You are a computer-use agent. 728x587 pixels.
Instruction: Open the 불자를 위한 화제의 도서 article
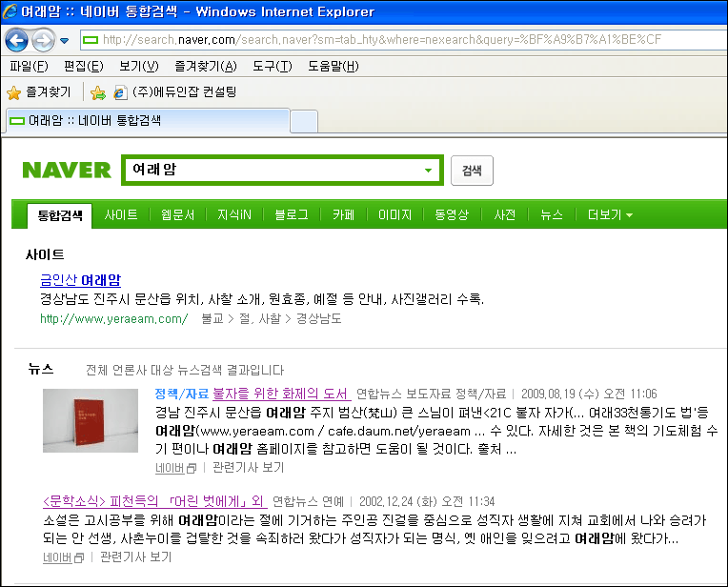click(282, 394)
